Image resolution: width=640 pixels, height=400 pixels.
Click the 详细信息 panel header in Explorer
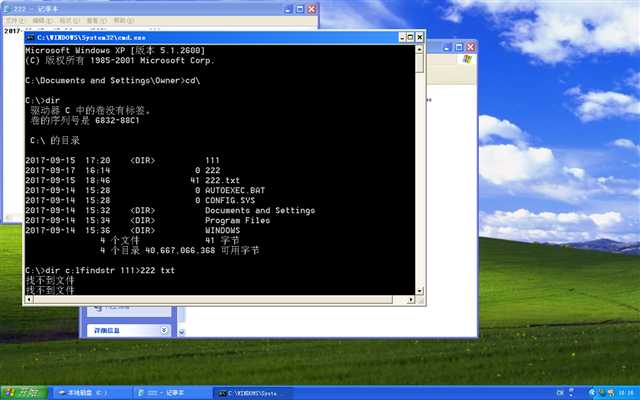(x=129, y=330)
